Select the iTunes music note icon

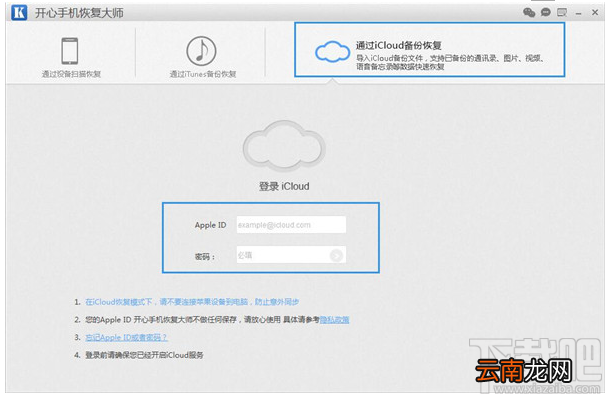[201, 51]
